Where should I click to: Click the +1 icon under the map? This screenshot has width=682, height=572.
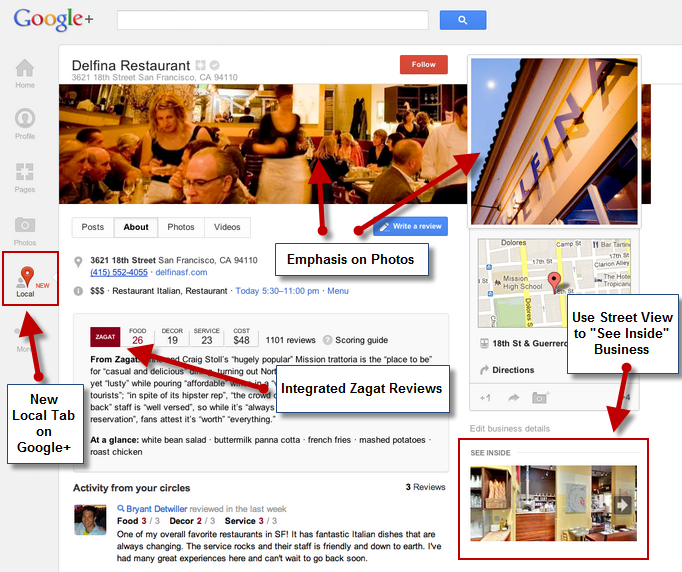[485, 398]
